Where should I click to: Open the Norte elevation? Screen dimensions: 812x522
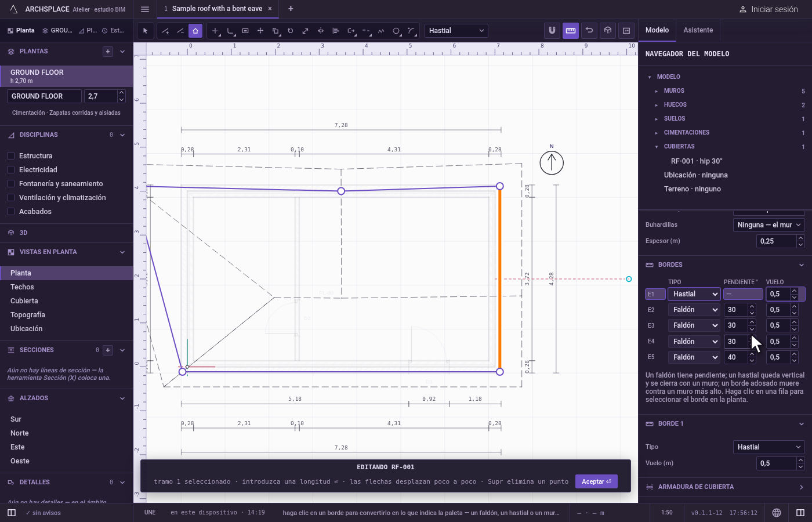20,433
